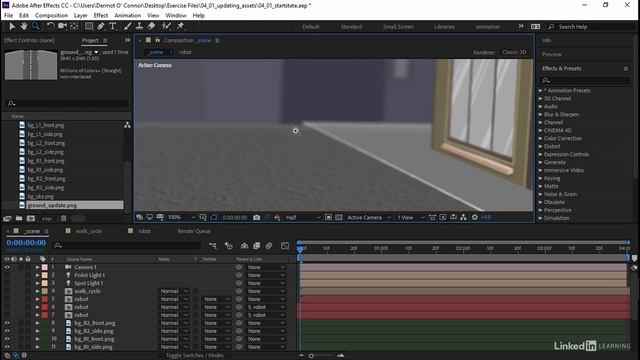Select the Unified Camera tool
This screenshot has width=640, height=360.
(x=62, y=27)
